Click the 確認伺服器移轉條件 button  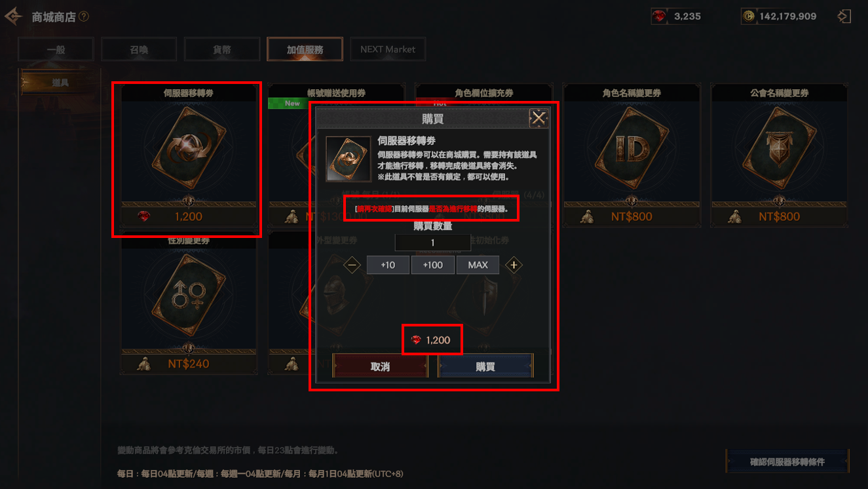787,461
